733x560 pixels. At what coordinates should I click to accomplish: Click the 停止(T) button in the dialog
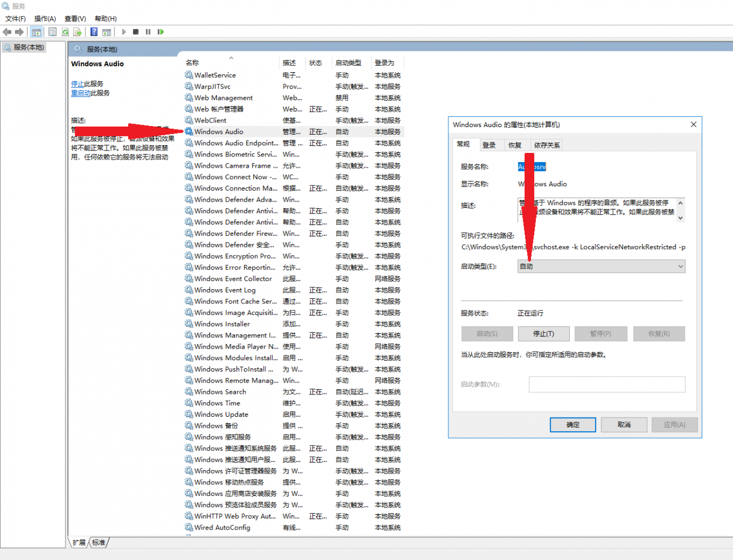click(x=543, y=334)
